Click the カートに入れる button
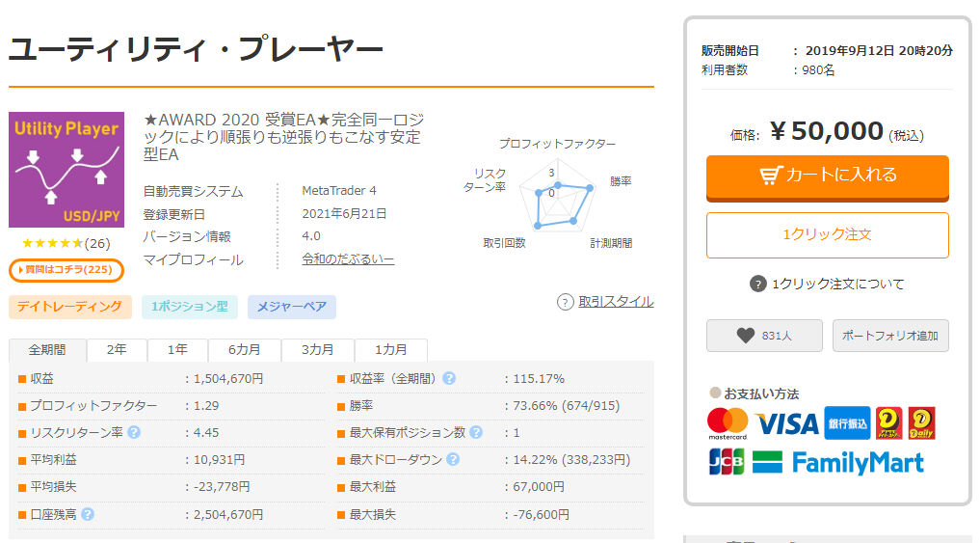Screen dimensions: 980x543 pyautogui.click(x=827, y=176)
